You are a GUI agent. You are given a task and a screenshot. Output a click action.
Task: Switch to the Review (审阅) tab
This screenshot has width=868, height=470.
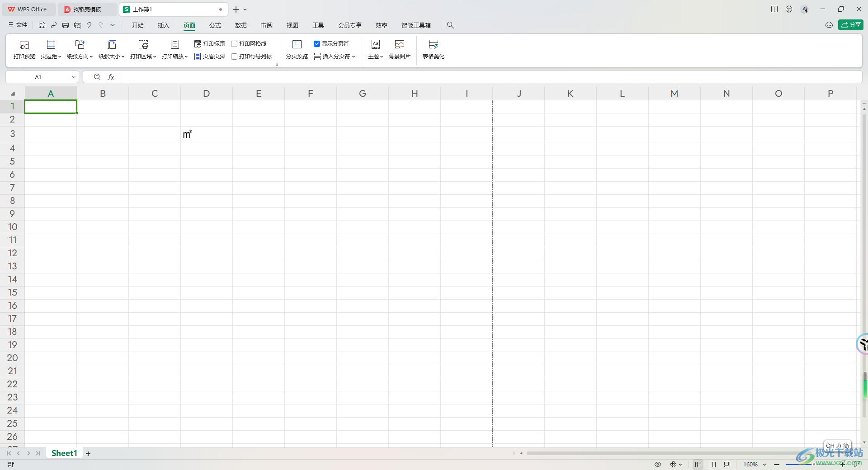tap(267, 25)
